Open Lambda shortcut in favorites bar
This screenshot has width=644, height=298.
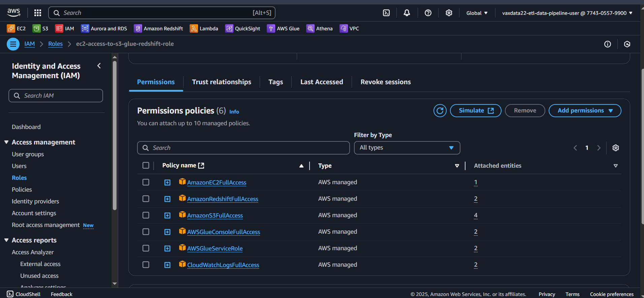coord(204,29)
